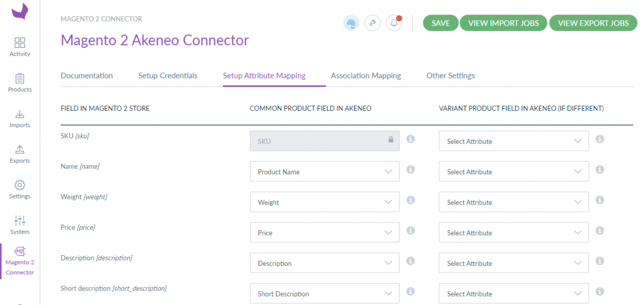Click info icon for Weight common field
Image resolution: width=644 pixels, height=305 pixels.
coord(411,200)
